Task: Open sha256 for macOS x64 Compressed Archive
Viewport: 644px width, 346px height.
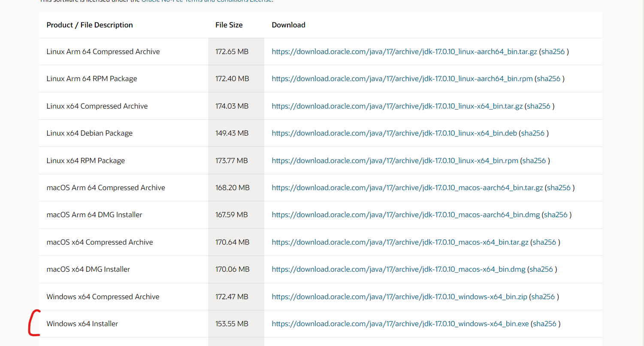Action: pos(544,242)
